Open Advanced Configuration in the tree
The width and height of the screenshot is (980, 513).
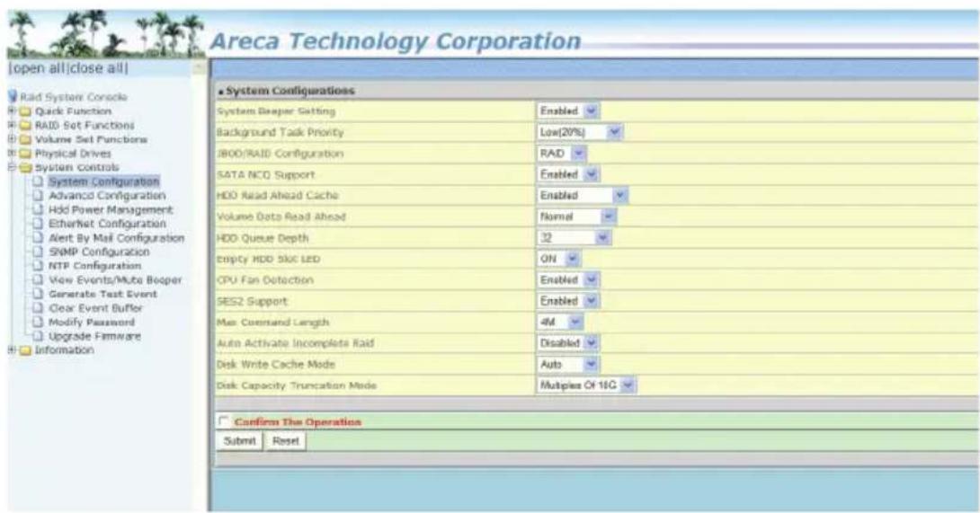click(x=107, y=196)
